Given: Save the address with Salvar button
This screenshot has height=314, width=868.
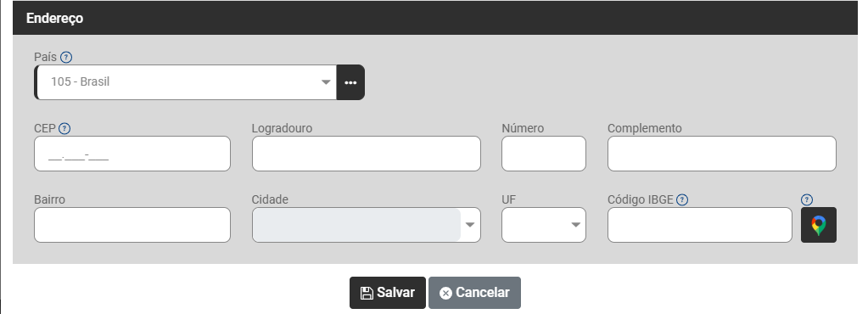Looking at the screenshot, I should tap(388, 293).
